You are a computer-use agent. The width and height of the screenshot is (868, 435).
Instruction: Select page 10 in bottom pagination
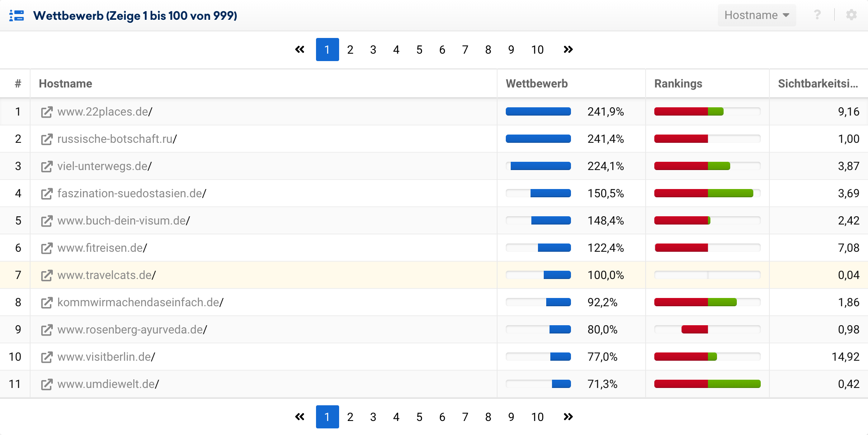tap(537, 417)
